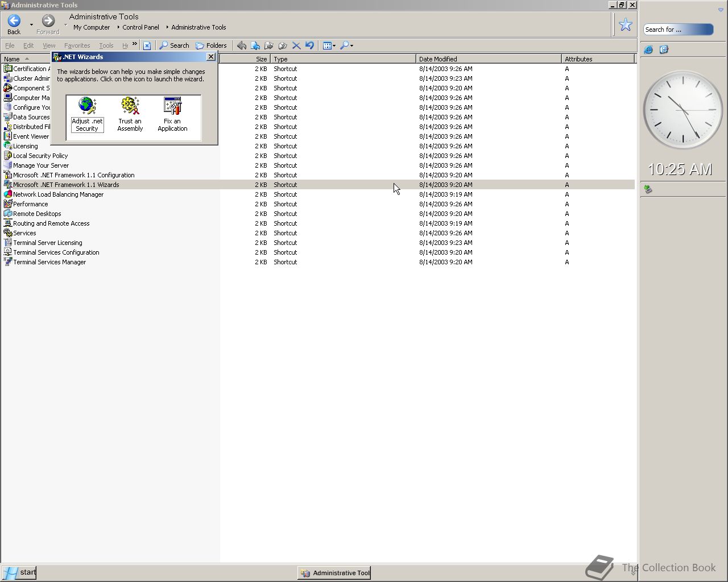Select the Performance shortcut icon
Viewport: 728px width, 582px height.
click(8, 204)
